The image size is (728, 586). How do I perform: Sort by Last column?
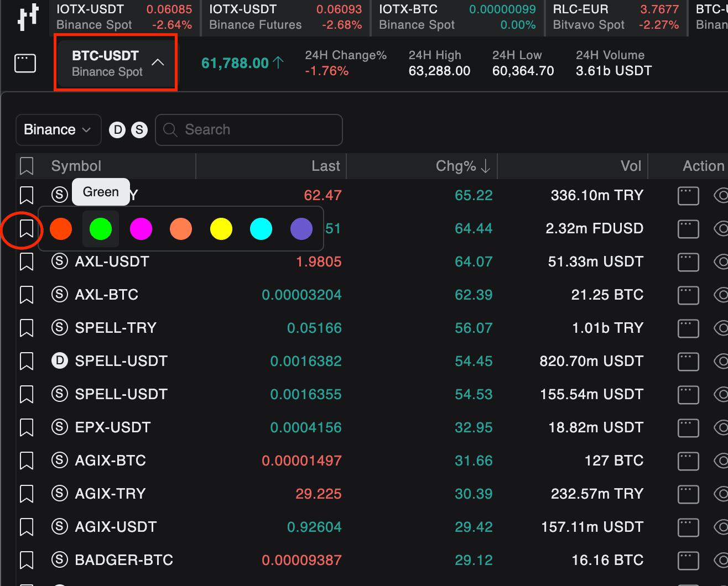click(326, 166)
